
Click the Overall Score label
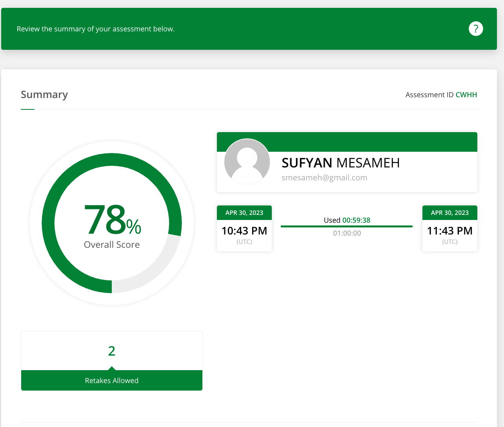click(112, 245)
